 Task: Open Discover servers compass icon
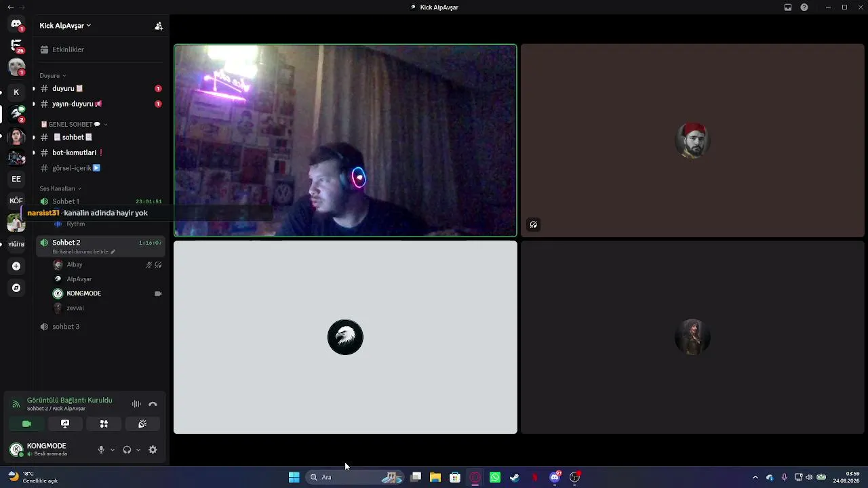[x=16, y=288]
